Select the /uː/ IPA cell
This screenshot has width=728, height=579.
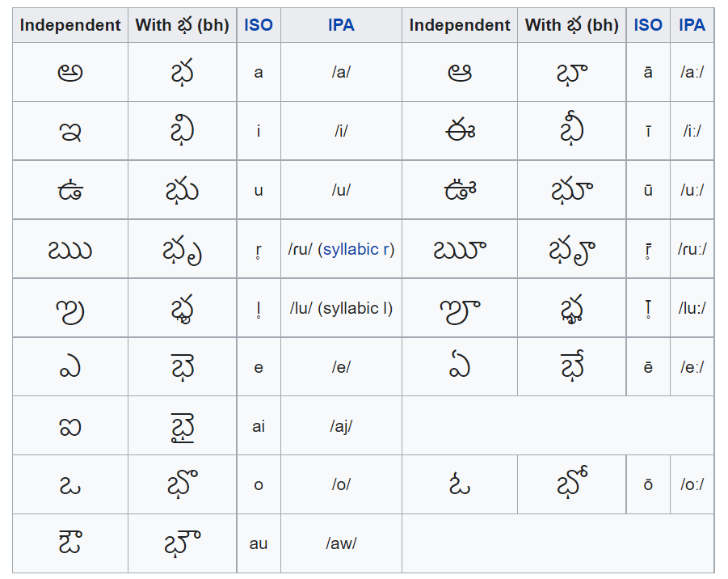(x=692, y=190)
